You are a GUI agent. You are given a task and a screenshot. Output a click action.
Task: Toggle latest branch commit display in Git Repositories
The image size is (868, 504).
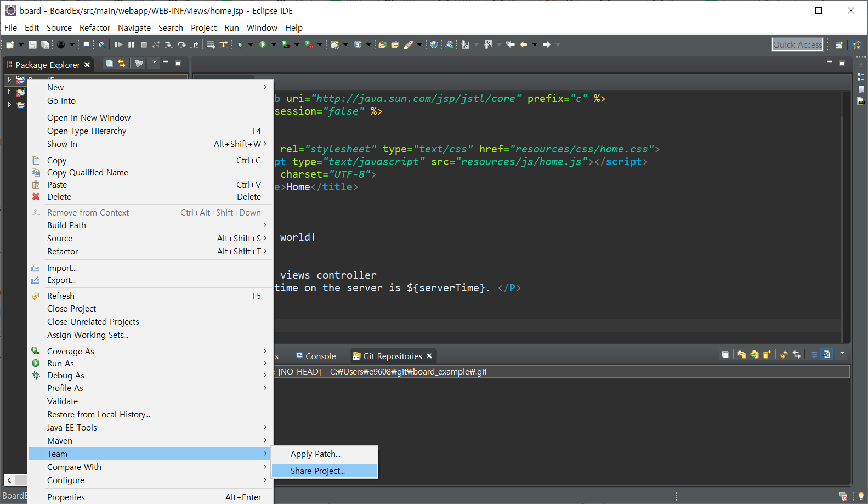[827, 354]
